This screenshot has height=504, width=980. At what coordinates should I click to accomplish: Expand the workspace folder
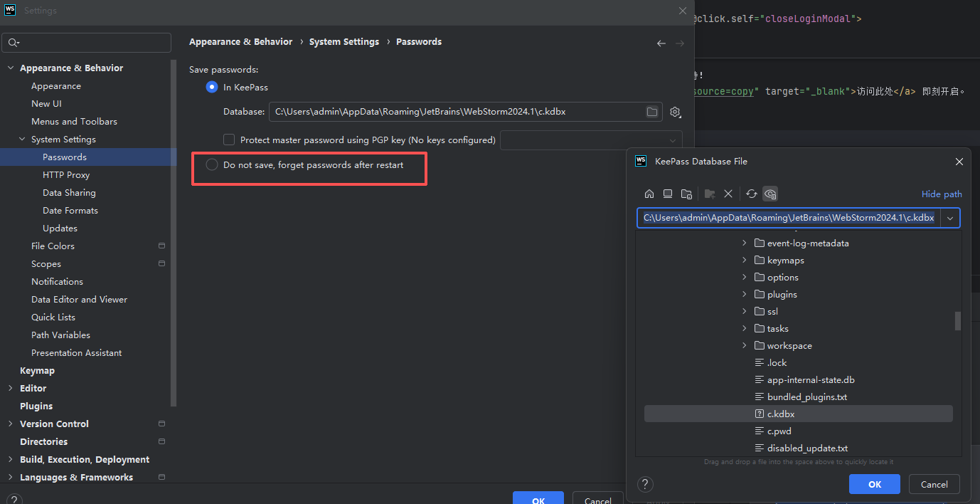tap(745, 345)
